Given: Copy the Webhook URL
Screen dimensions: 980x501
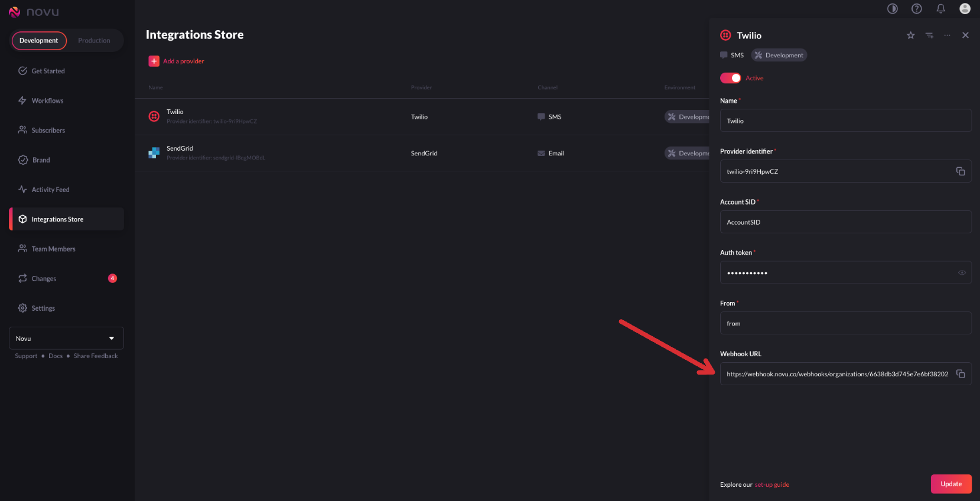Looking at the screenshot, I should (x=961, y=374).
